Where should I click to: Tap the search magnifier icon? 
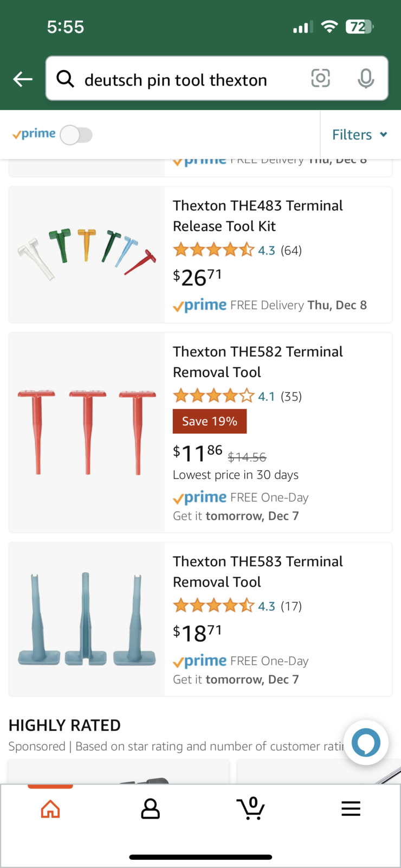[x=66, y=79]
